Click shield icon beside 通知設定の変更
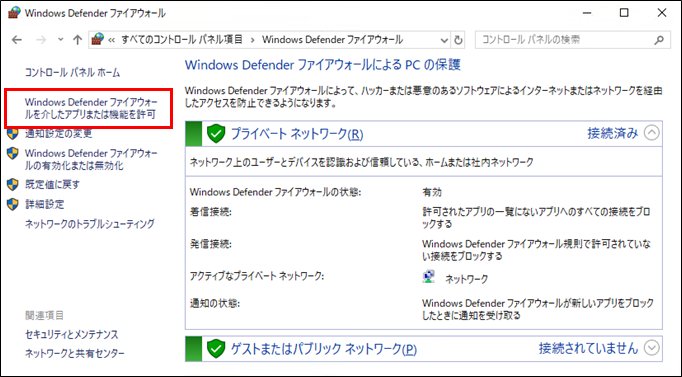The height and width of the screenshot is (377, 682). coord(13,133)
